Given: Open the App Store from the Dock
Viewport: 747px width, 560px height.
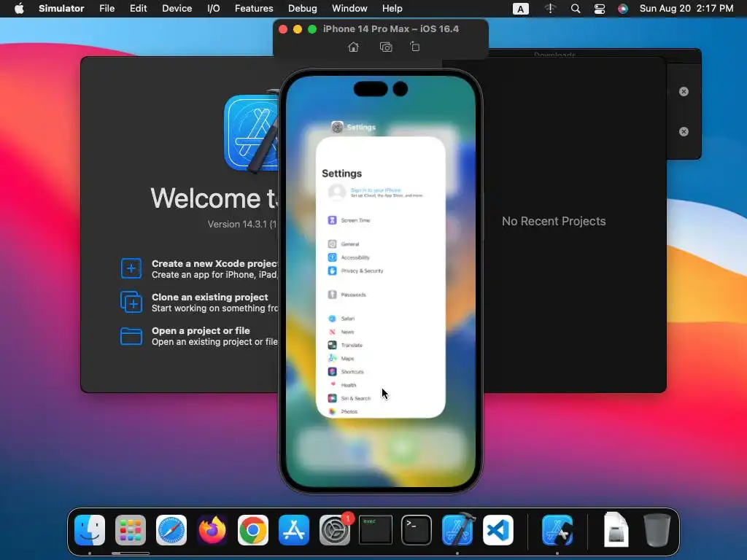Looking at the screenshot, I should click(294, 530).
